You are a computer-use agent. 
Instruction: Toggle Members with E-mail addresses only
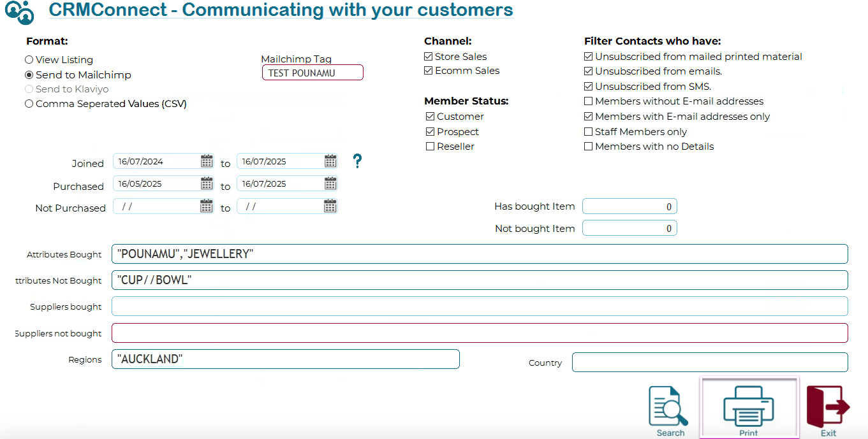pos(589,117)
